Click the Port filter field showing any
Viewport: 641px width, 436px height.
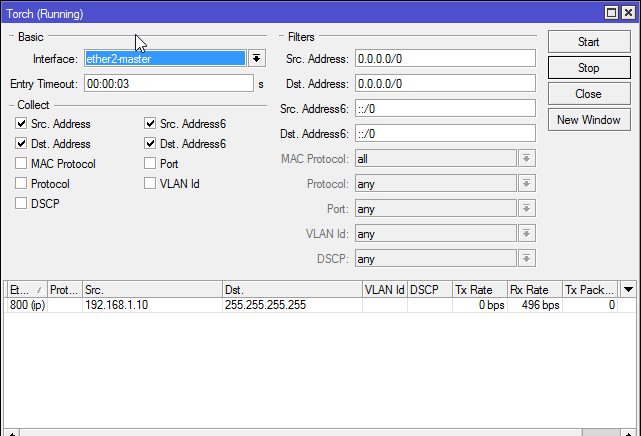pyautogui.click(x=436, y=208)
